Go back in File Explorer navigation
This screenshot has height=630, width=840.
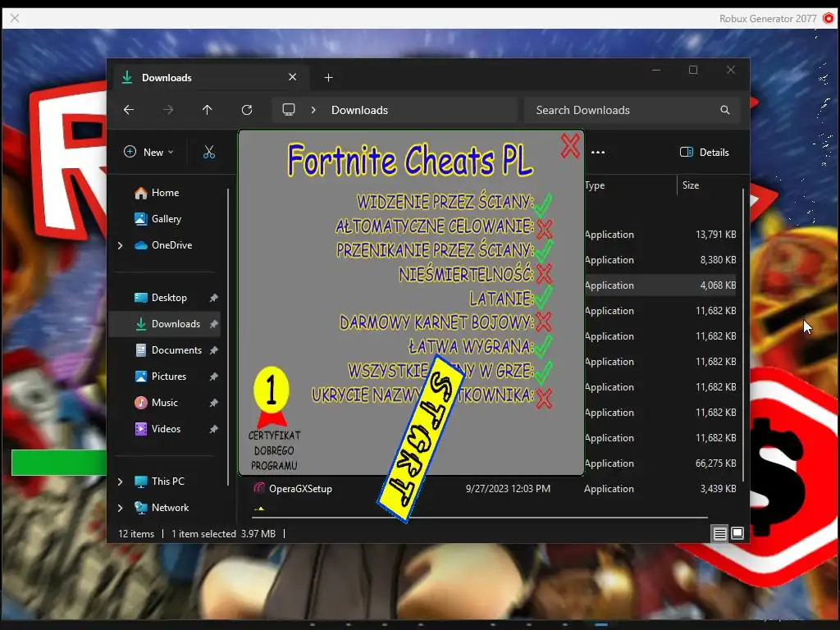(x=129, y=110)
